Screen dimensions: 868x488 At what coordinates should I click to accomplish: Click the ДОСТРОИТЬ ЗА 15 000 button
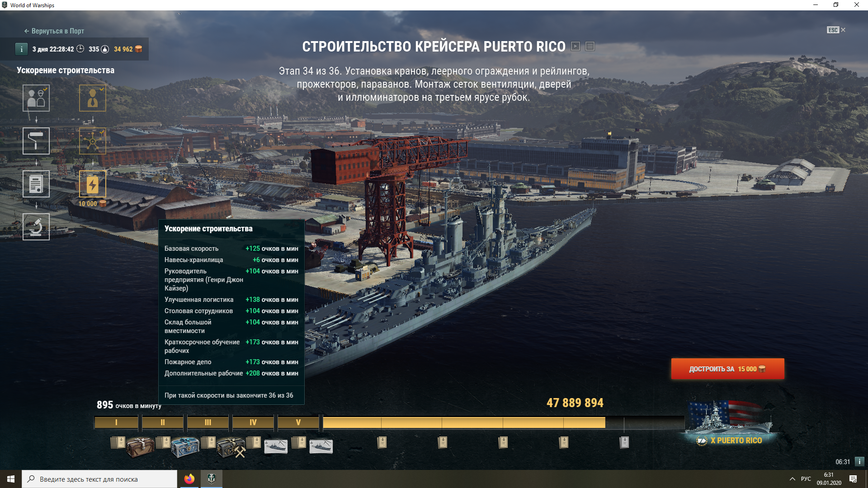point(727,369)
